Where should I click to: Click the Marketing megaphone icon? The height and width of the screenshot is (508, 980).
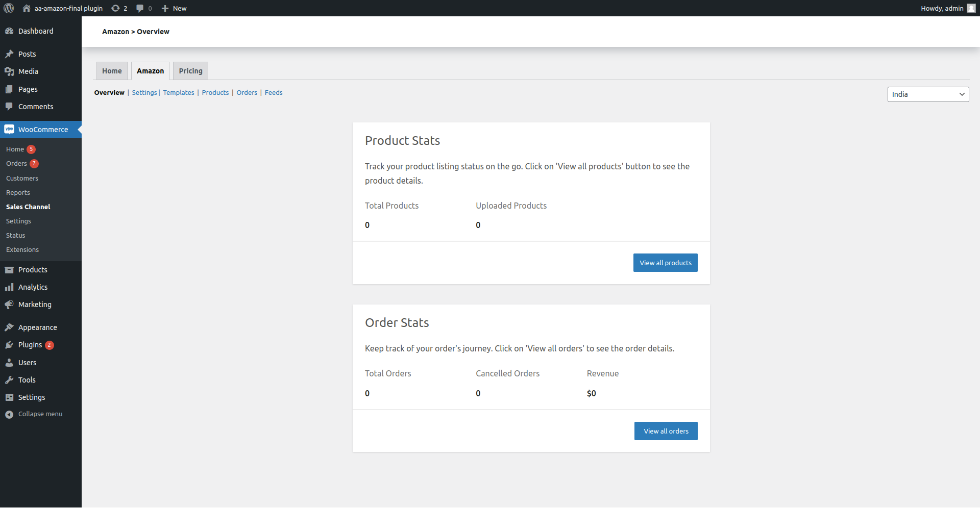tap(9, 304)
